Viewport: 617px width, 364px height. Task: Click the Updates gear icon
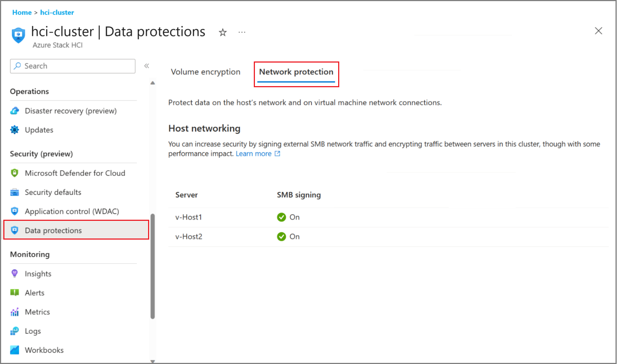pyautogui.click(x=15, y=130)
